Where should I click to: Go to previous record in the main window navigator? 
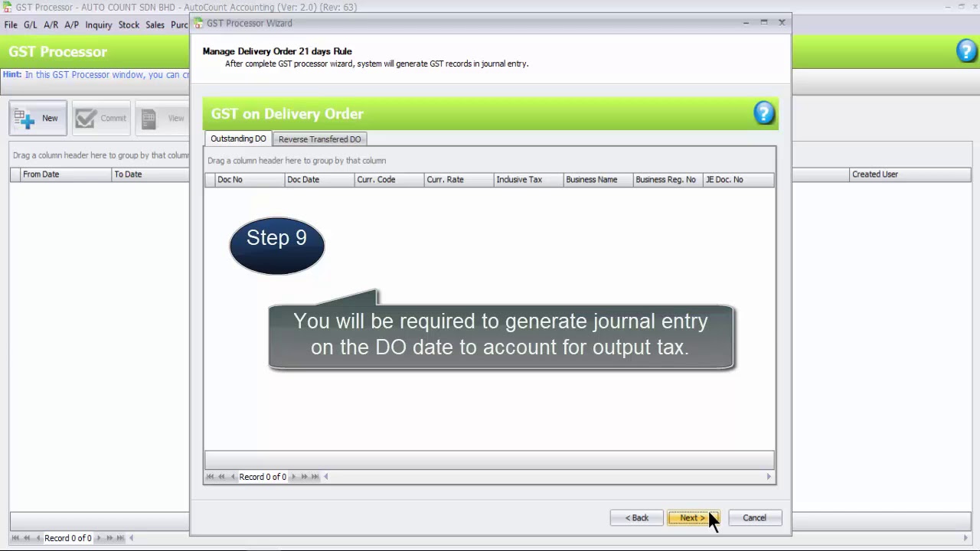[38, 538]
